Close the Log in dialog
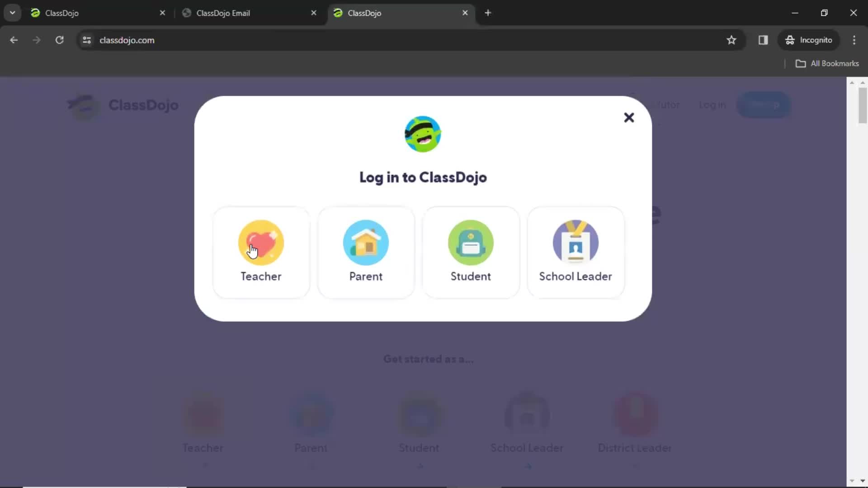The image size is (868, 488). click(629, 117)
